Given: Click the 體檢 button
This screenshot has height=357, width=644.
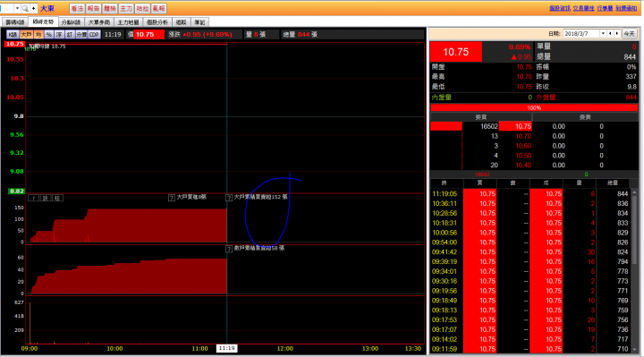Looking at the screenshot, I should 110,8.
